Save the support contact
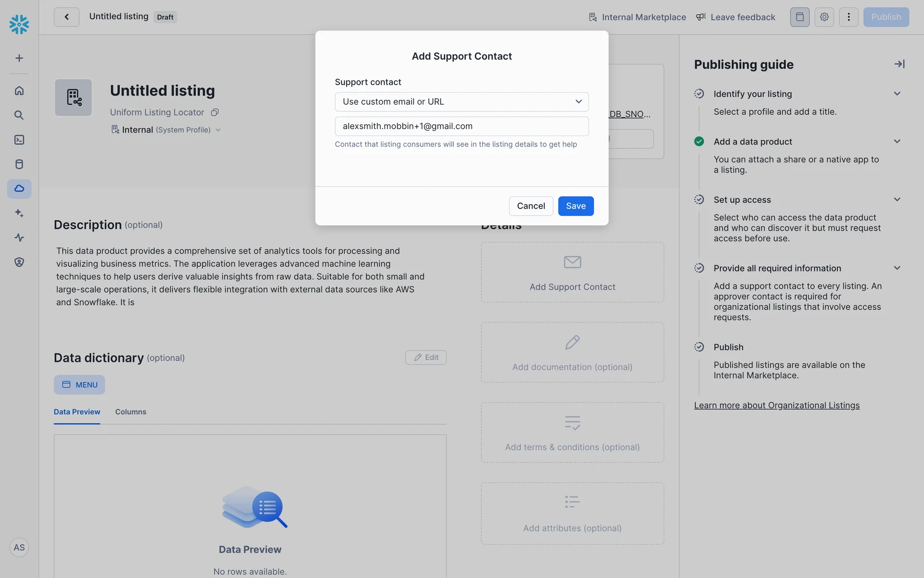Image resolution: width=924 pixels, height=578 pixels. point(576,206)
